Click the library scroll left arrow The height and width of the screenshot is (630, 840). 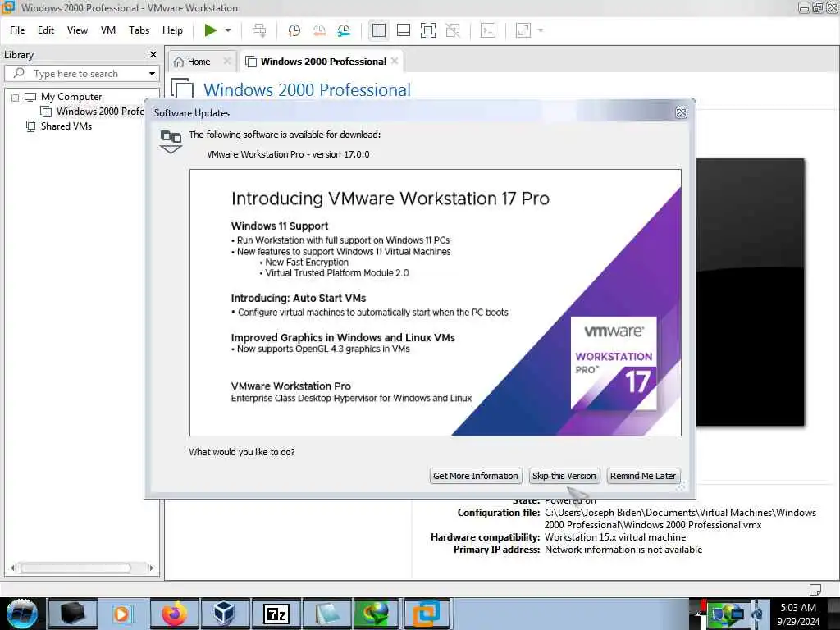(12, 568)
